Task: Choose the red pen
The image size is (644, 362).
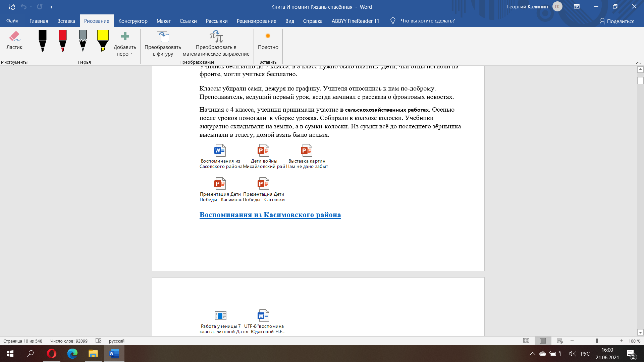Action: (x=63, y=41)
